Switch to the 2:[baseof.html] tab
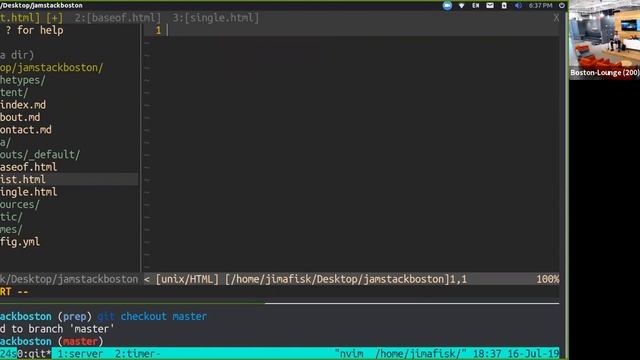The image size is (640, 360). (118, 18)
